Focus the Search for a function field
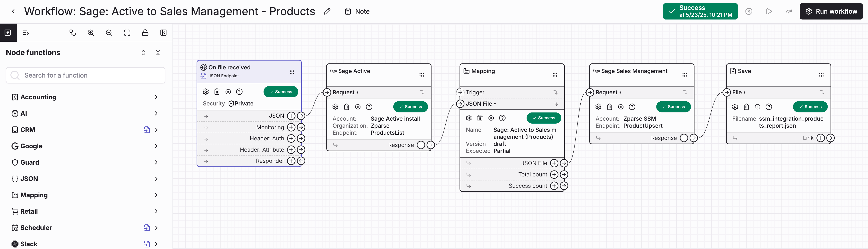This screenshot has width=868, height=249. (86, 75)
